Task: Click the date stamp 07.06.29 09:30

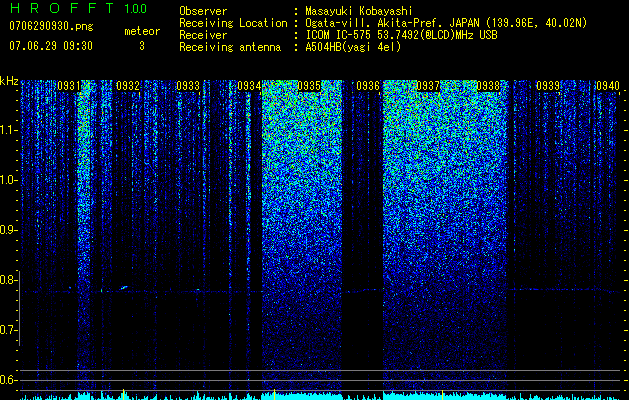Action: click(x=51, y=46)
